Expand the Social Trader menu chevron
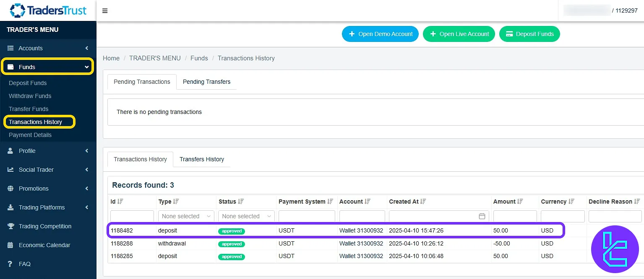Viewport: 644px width, 279px height. pos(87,170)
